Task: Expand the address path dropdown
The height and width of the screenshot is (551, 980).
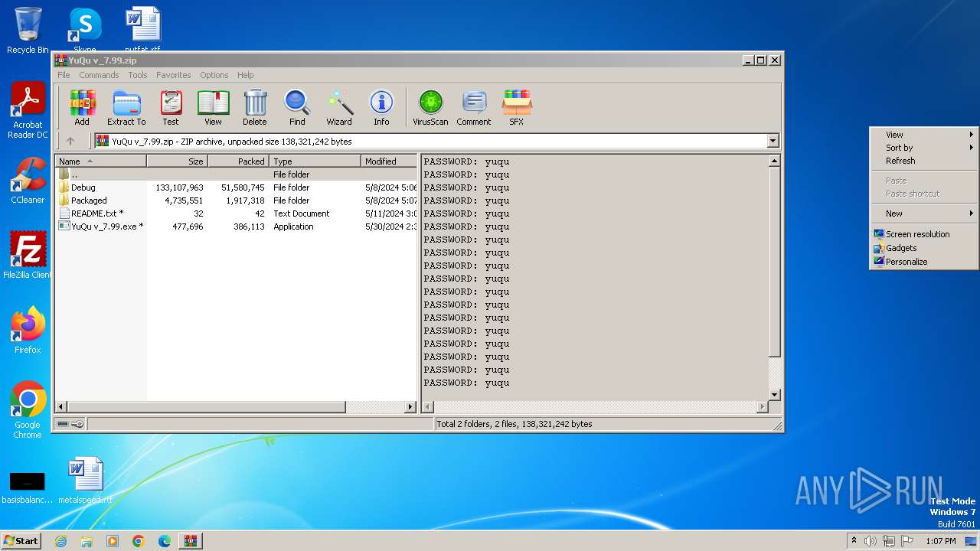Action: point(773,141)
